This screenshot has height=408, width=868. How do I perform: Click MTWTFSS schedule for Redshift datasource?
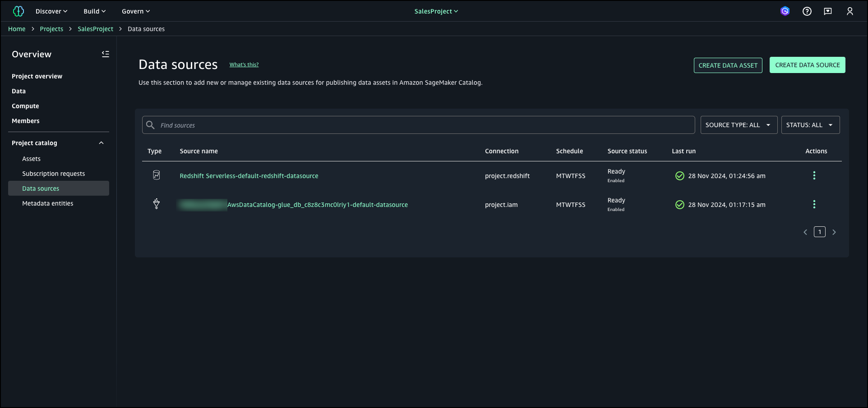click(x=571, y=176)
